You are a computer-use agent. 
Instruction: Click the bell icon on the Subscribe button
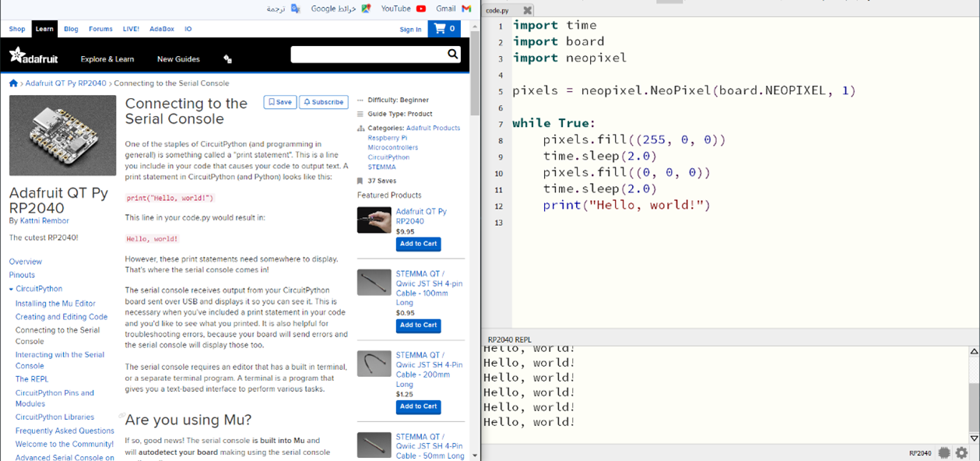pyautogui.click(x=307, y=101)
